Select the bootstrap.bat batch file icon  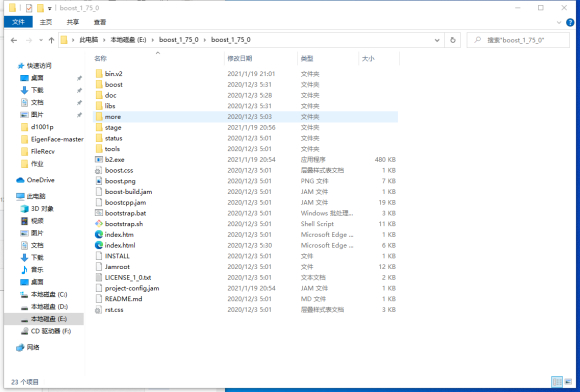[x=99, y=213]
